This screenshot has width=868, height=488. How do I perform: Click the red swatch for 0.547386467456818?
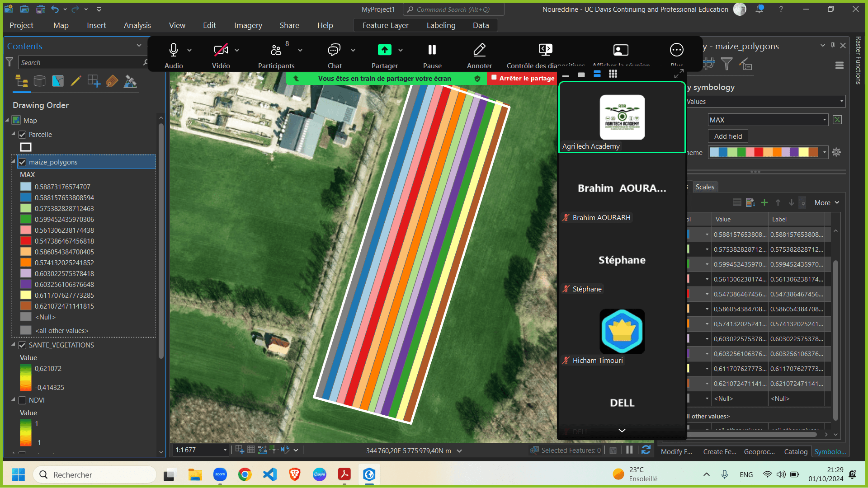pos(26,241)
